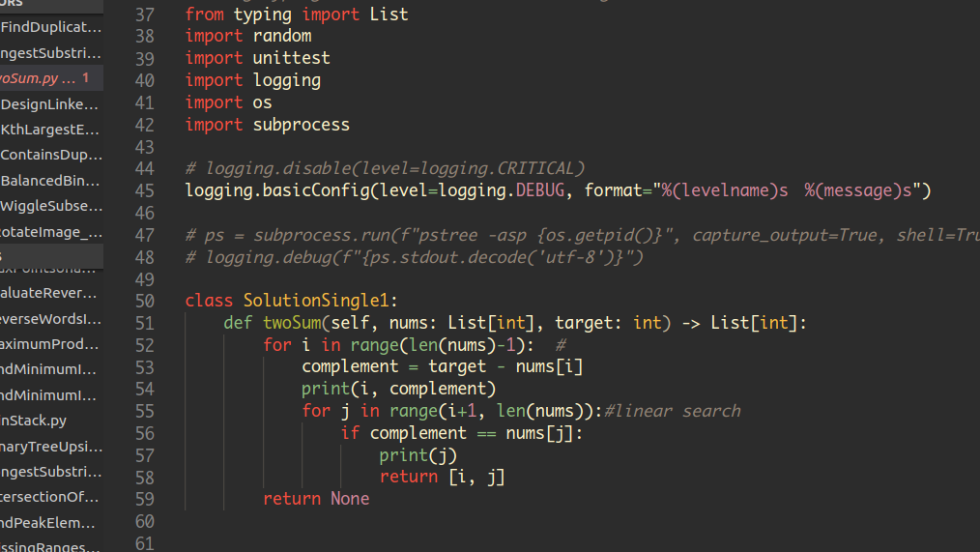Open WiggleSubse... file in sidebar
The height and width of the screenshot is (552, 980).
click(x=51, y=206)
